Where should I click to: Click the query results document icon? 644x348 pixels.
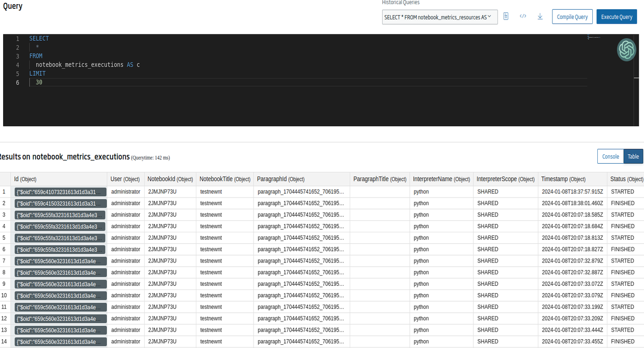pyautogui.click(x=505, y=16)
